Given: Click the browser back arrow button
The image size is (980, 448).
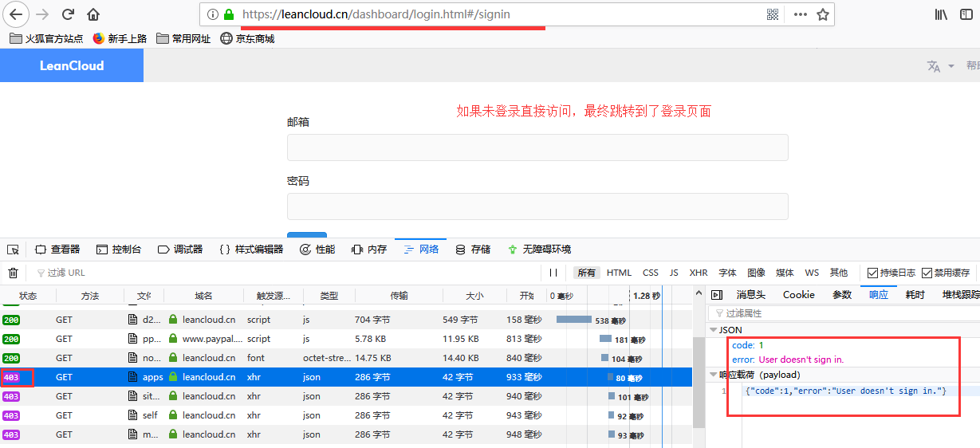Looking at the screenshot, I should tap(16, 14).
